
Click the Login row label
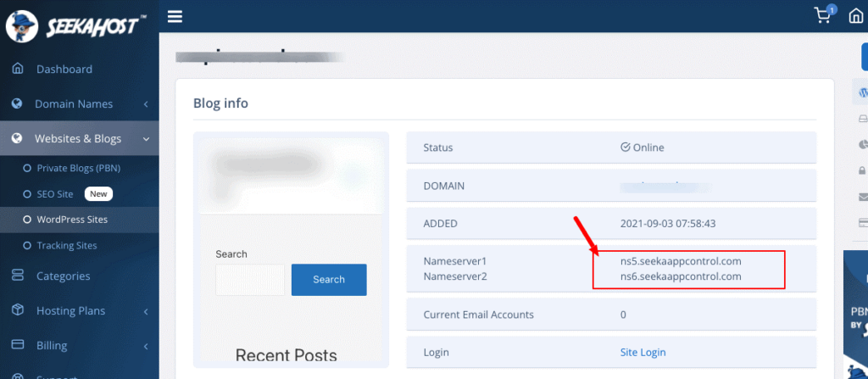437,352
